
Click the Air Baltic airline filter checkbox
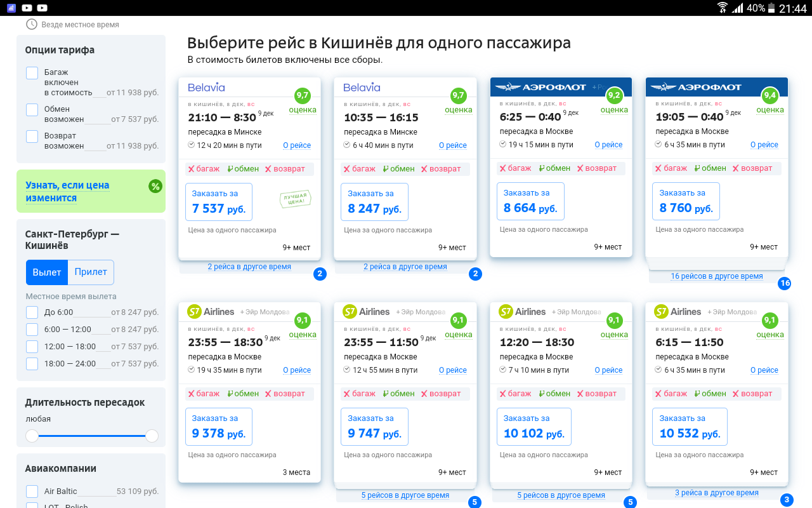tap(32, 491)
